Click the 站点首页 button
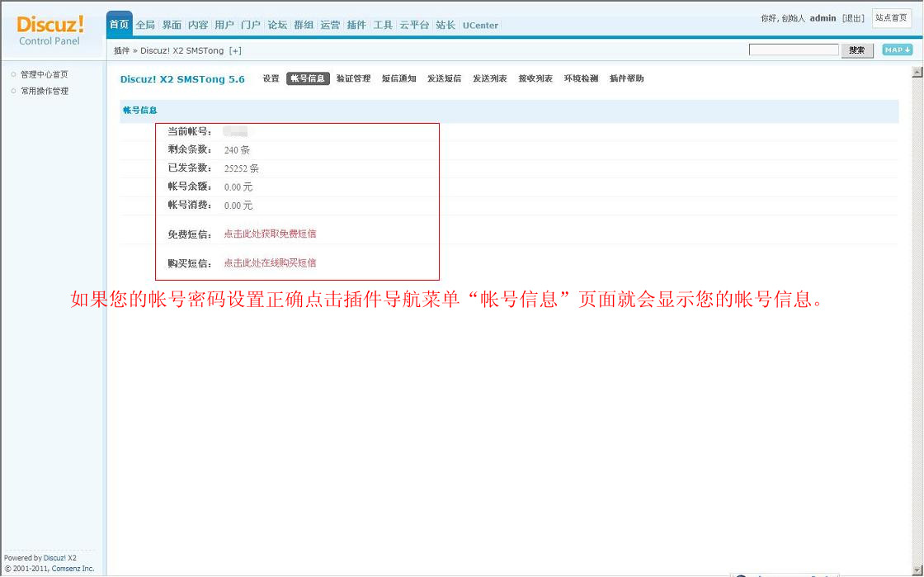924x577 pixels. (x=891, y=18)
